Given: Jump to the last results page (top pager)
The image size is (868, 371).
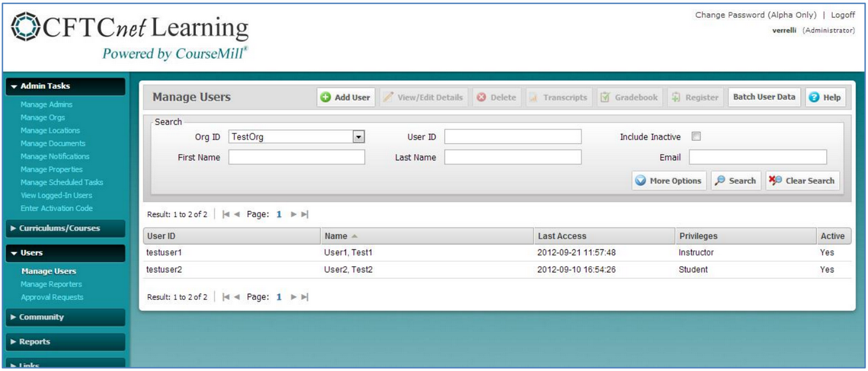Looking at the screenshot, I should click(x=305, y=214).
